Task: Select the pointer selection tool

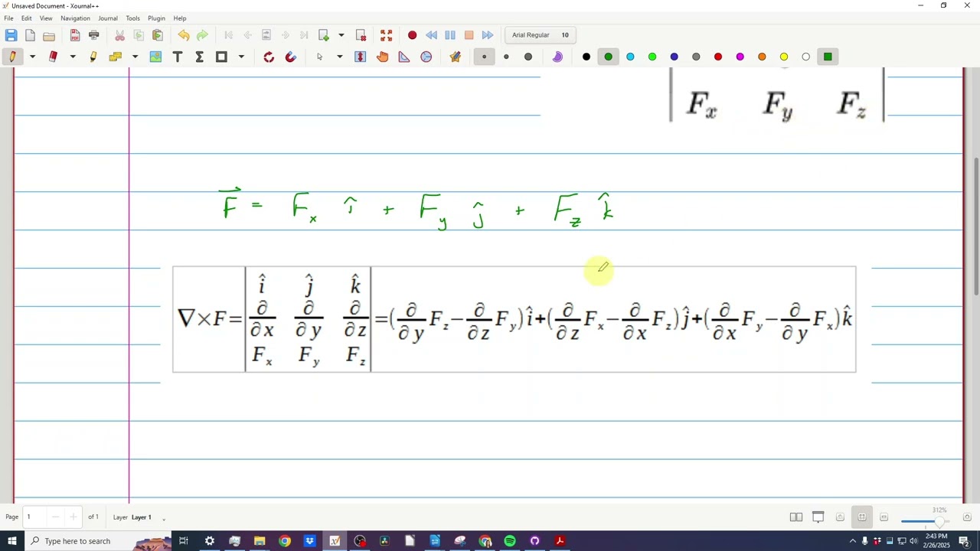Action: click(x=320, y=57)
